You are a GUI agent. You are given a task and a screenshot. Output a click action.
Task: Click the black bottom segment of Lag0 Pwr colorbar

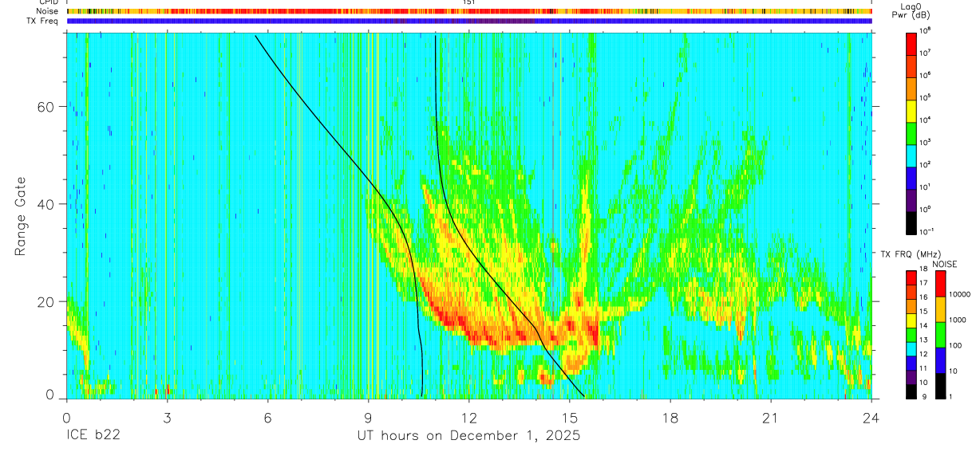click(x=911, y=222)
